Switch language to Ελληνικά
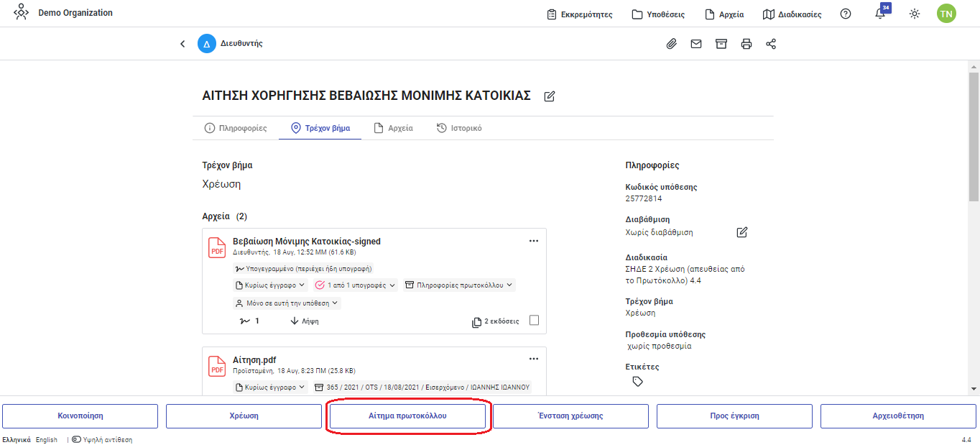The height and width of the screenshot is (445, 980). pos(17,439)
